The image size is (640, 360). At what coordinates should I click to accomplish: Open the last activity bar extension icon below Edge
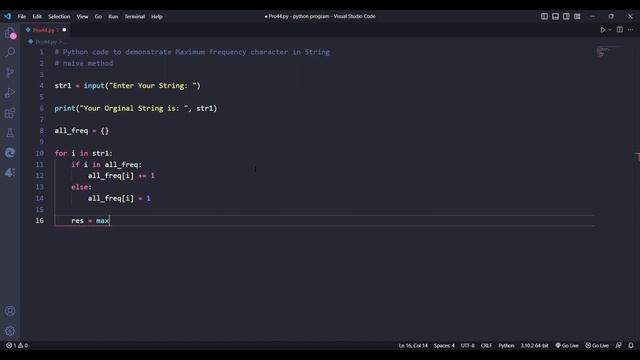(x=10, y=172)
